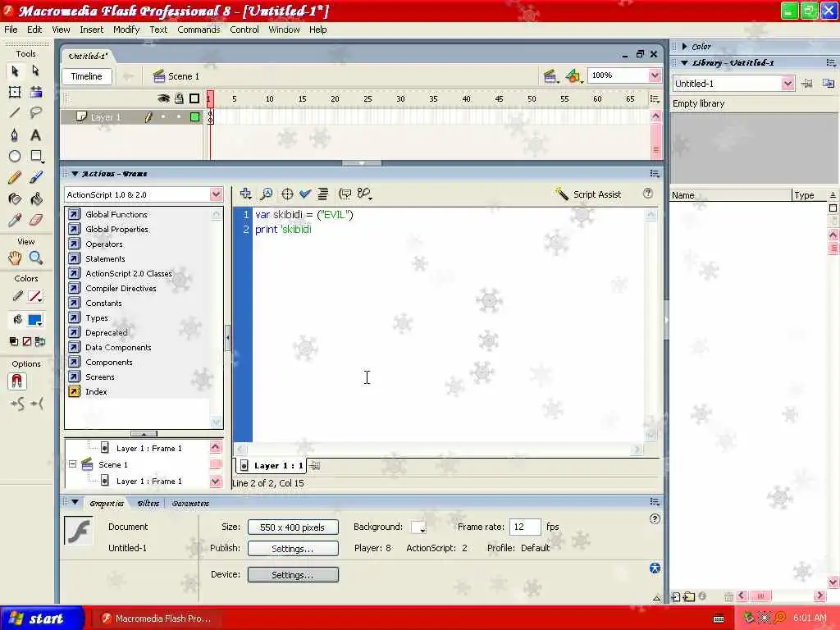Choose the Free Transform tool

(15, 92)
